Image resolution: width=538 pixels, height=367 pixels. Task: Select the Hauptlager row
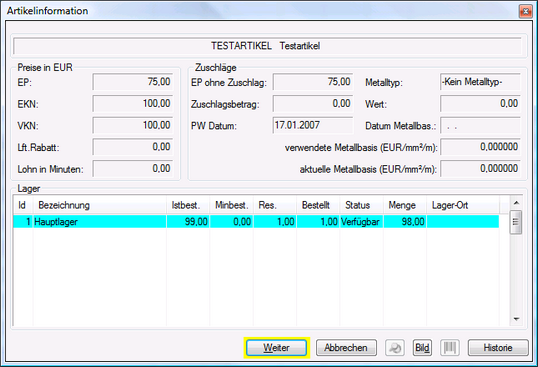click(x=256, y=222)
